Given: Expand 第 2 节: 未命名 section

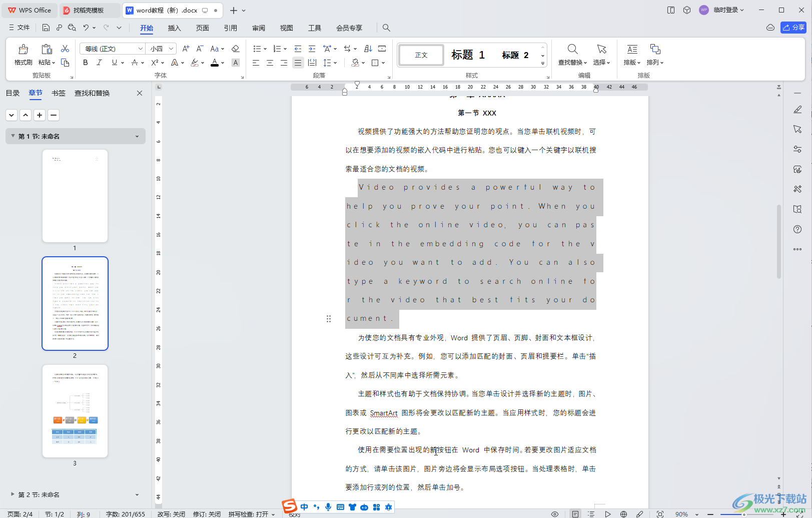Looking at the screenshot, I should (x=13, y=494).
